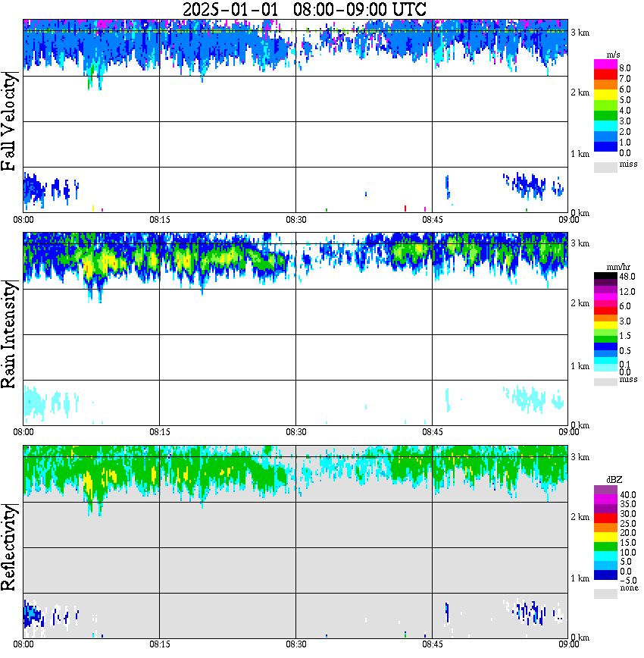Click the 3 km height label on the Reflectivity panel
The height and width of the screenshot is (658, 644).
point(580,457)
